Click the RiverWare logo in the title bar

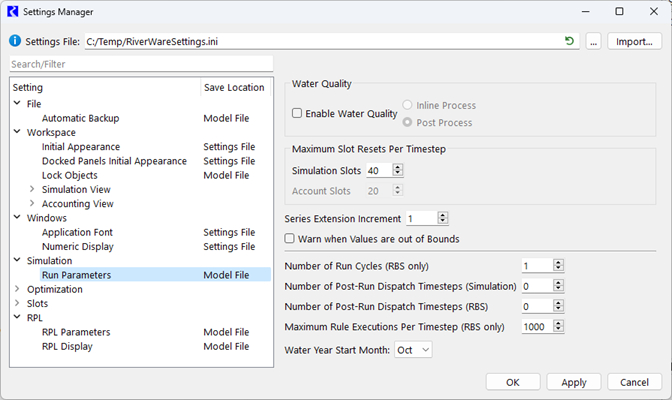14,11
